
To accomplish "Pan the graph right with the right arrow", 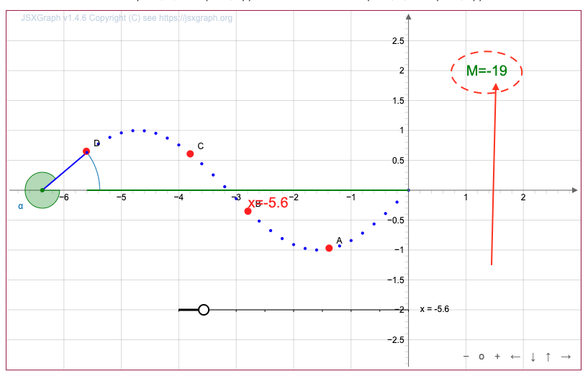I will tap(566, 357).
